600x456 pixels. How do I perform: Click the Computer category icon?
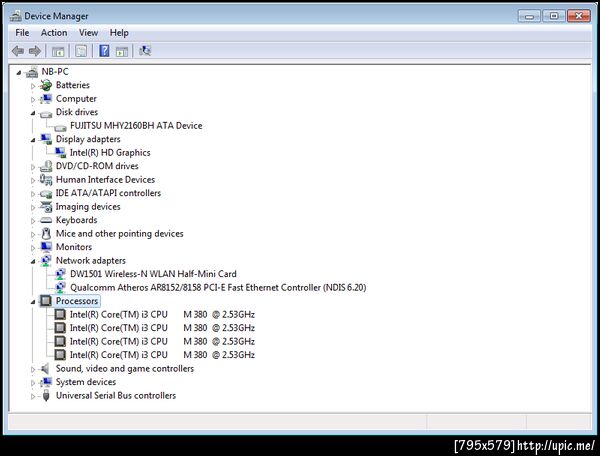tap(46, 99)
